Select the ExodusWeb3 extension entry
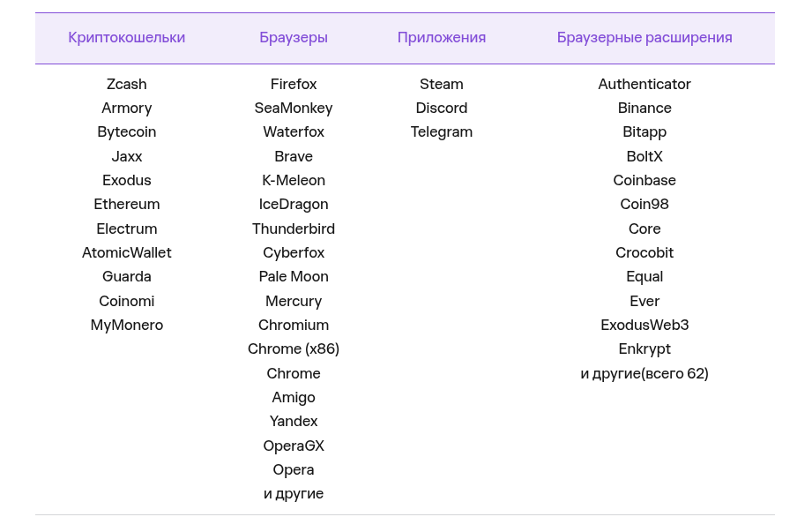Viewport: 812px width, 517px height. [644, 326]
